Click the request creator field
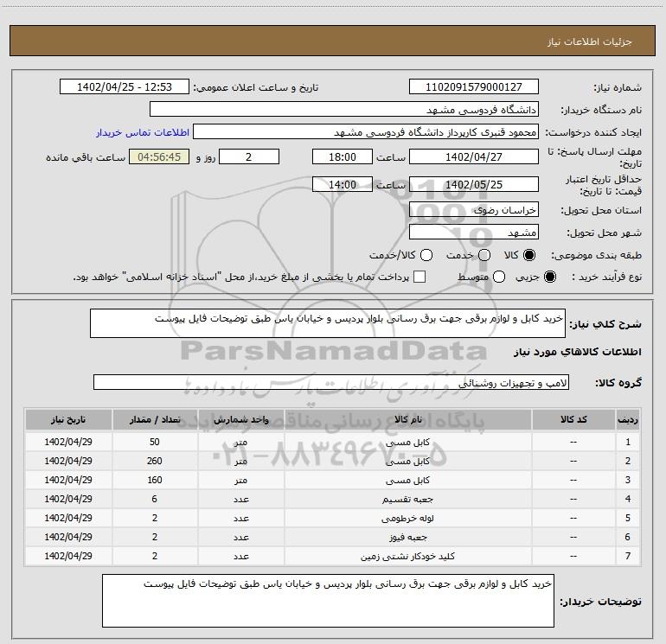This screenshot has height=644, width=666. point(366,132)
